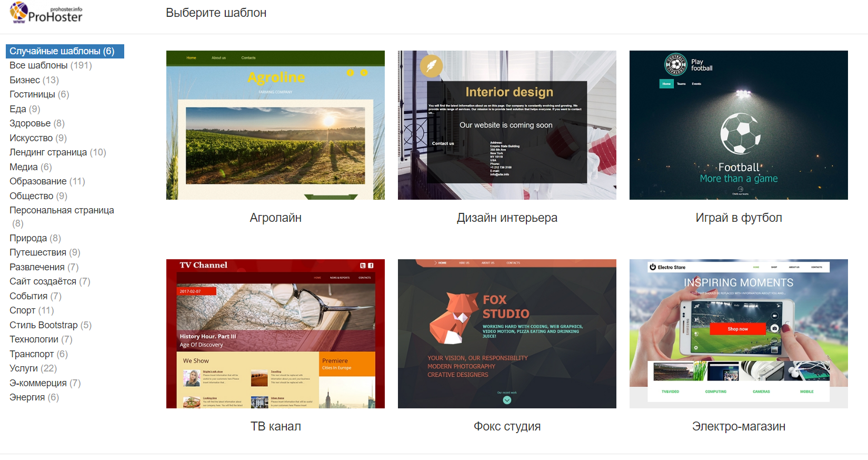
Task: Choose the Fox Studio template preview
Action: point(507,334)
